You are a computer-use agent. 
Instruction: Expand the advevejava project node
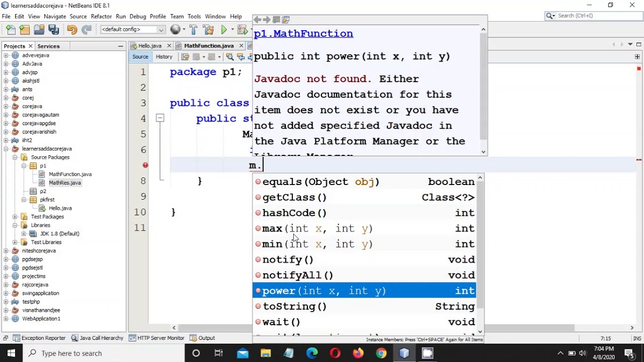coord(7,55)
